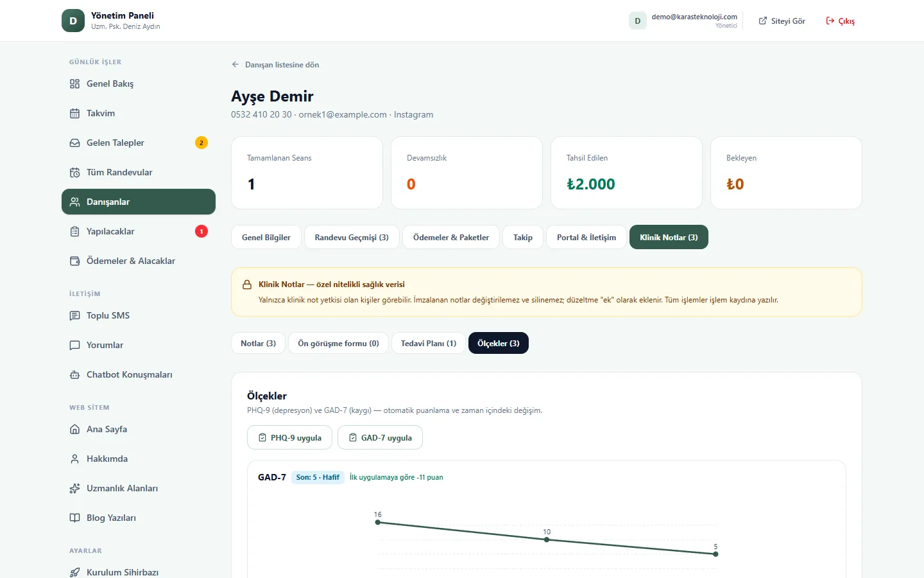This screenshot has width=924, height=578.
Task: Open Genel Bakış dashboard icon
Action: tap(74, 83)
